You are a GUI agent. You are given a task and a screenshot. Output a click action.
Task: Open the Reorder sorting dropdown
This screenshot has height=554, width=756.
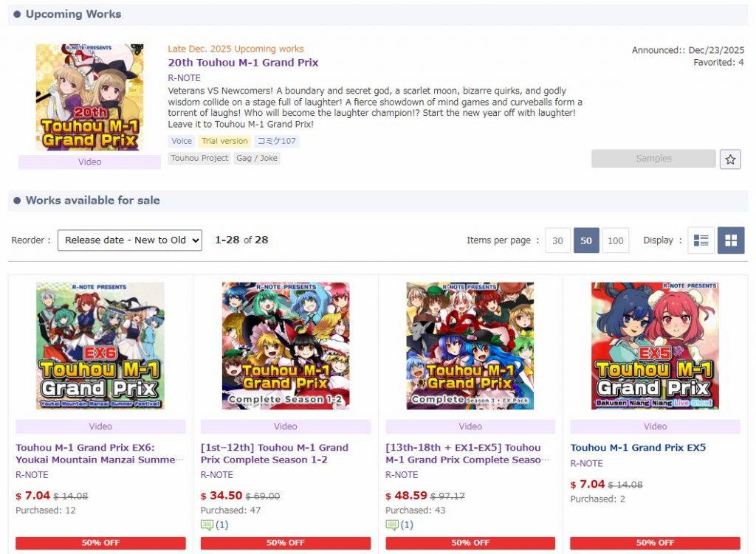tap(130, 240)
